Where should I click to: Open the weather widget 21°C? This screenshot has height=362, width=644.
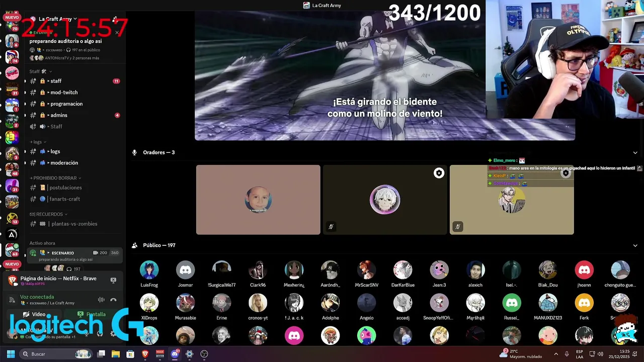pyautogui.click(x=521, y=354)
